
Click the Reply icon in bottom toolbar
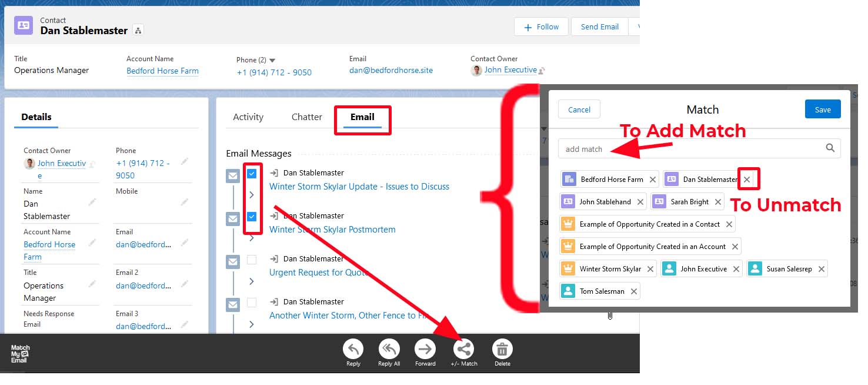[x=353, y=349]
